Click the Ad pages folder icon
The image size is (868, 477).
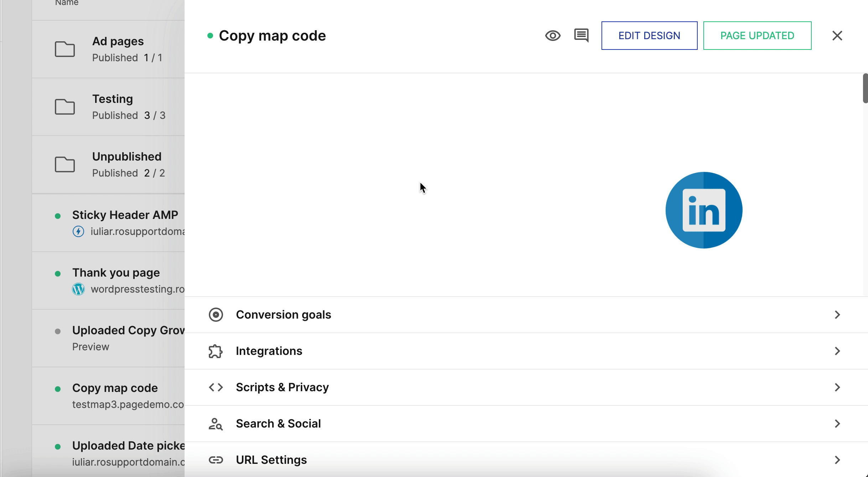(64, 49)
